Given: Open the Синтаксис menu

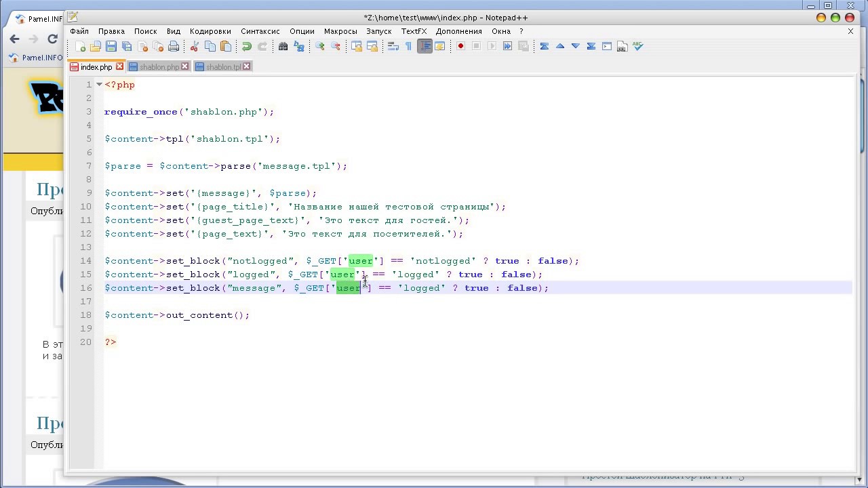Looking at the screenshot, I should click(x=260, y=31).
